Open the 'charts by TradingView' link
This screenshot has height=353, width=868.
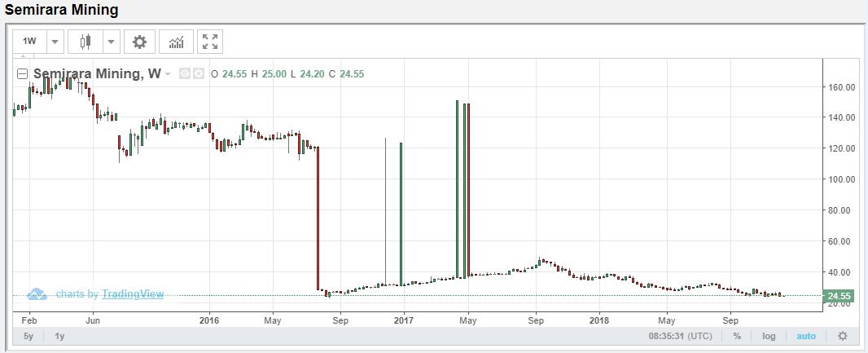point(110,293)
